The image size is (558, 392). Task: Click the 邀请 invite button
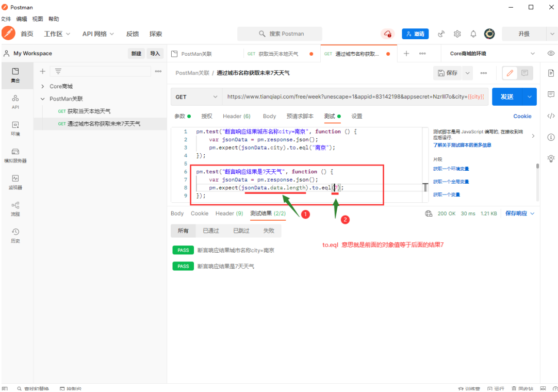click(415, 34)
